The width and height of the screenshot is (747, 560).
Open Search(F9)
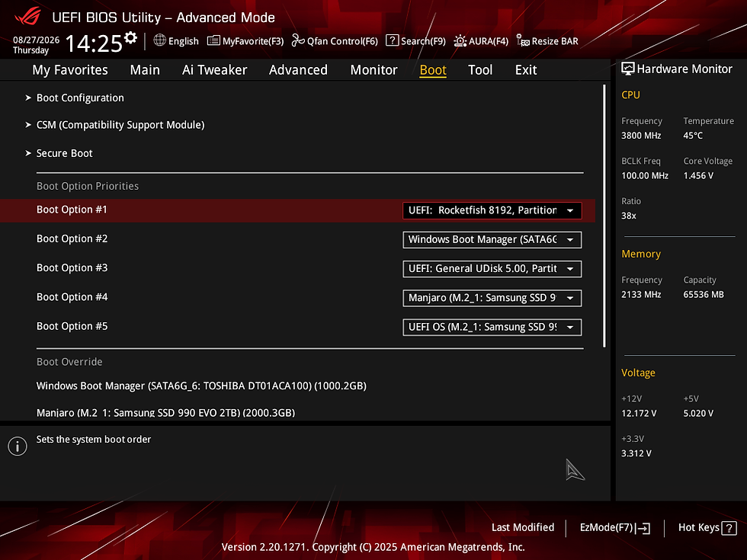423,41
